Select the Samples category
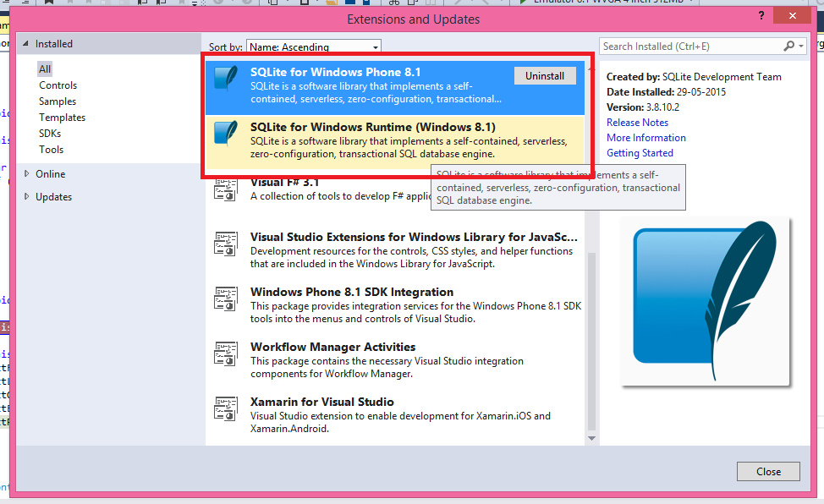The image size is (824, 504). pos(58,101)
